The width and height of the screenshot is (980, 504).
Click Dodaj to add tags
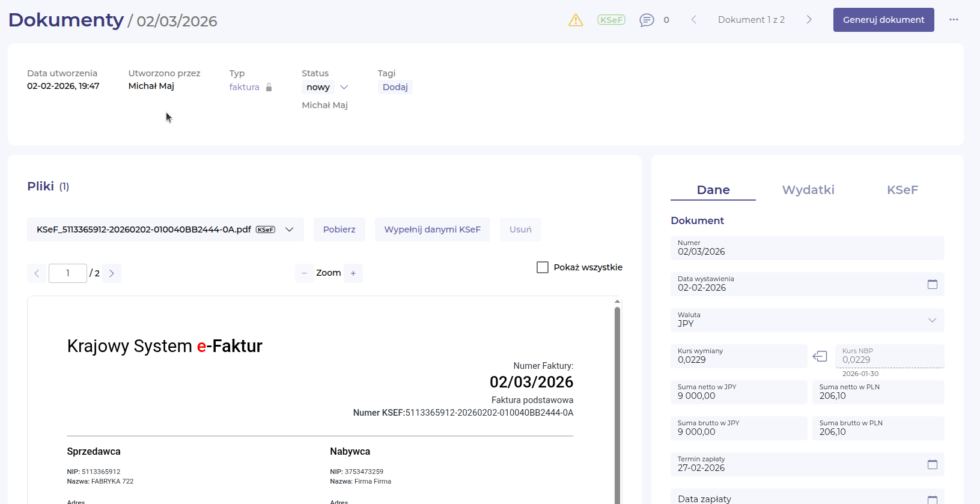(395, 87)
